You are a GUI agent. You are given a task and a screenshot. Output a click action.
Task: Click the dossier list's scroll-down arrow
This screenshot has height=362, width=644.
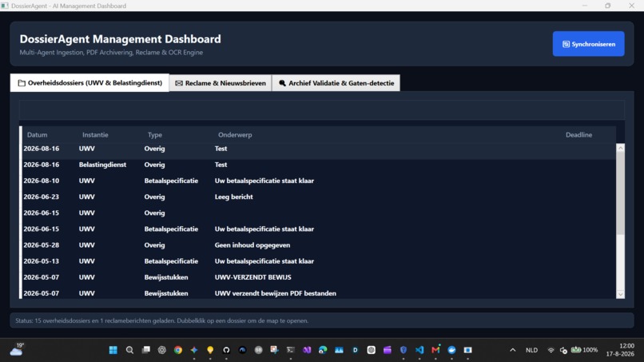point(620,294)
